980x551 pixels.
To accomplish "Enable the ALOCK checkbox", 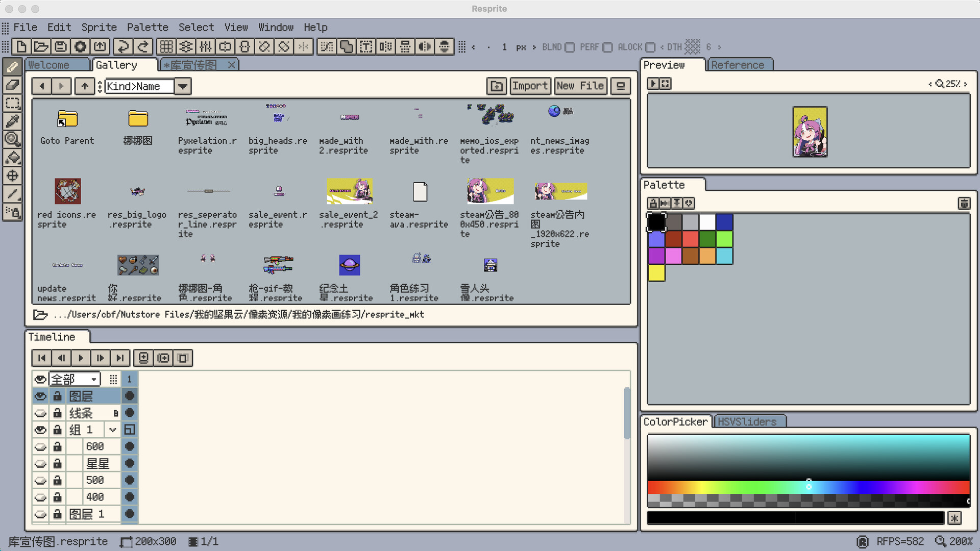I will (x=650, y=47).
